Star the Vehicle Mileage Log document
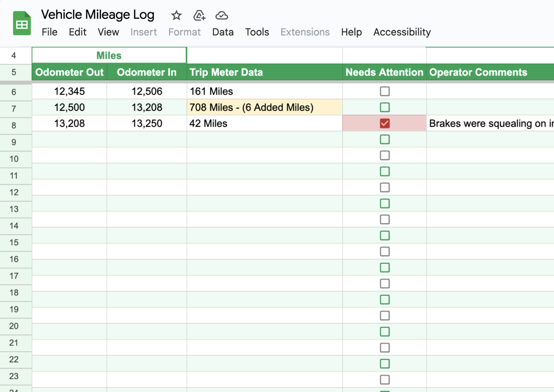The width and height of the screenshot is (554, 392). click(x=176, y=16)
